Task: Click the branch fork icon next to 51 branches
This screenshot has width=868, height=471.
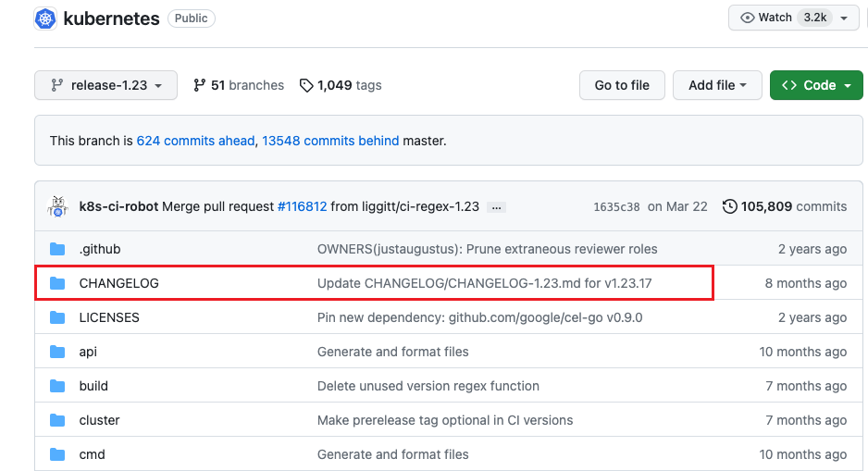Action: 199,85
